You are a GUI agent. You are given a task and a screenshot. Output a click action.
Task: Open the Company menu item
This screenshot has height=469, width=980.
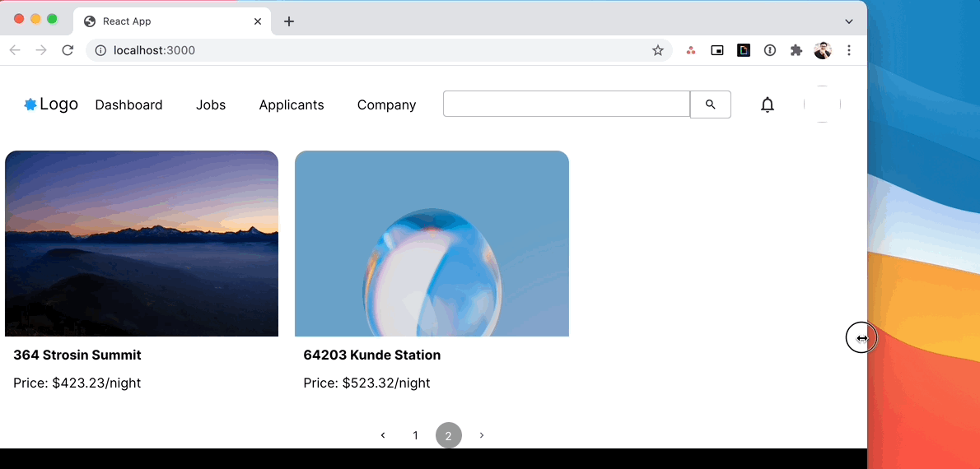coord(386,105)
